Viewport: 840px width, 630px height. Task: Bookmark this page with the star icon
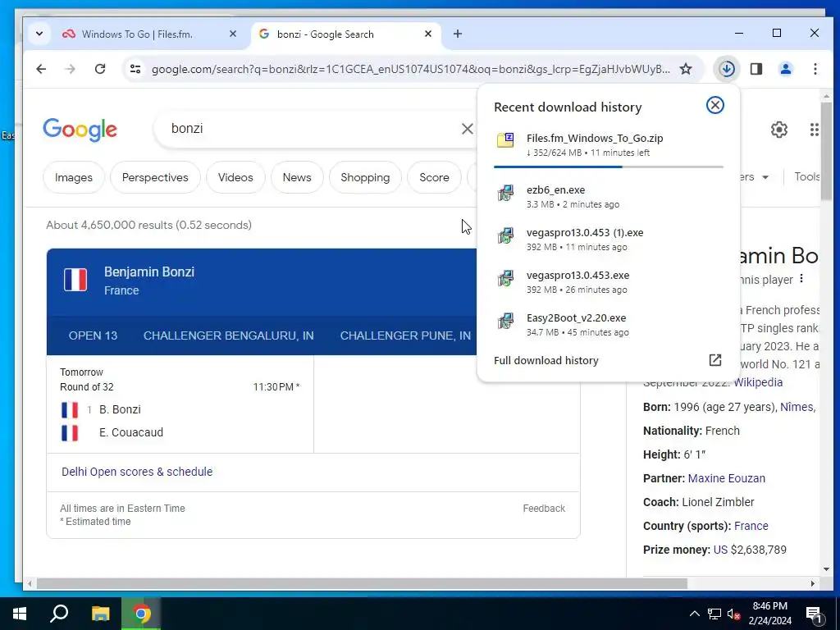coord(686,69)
